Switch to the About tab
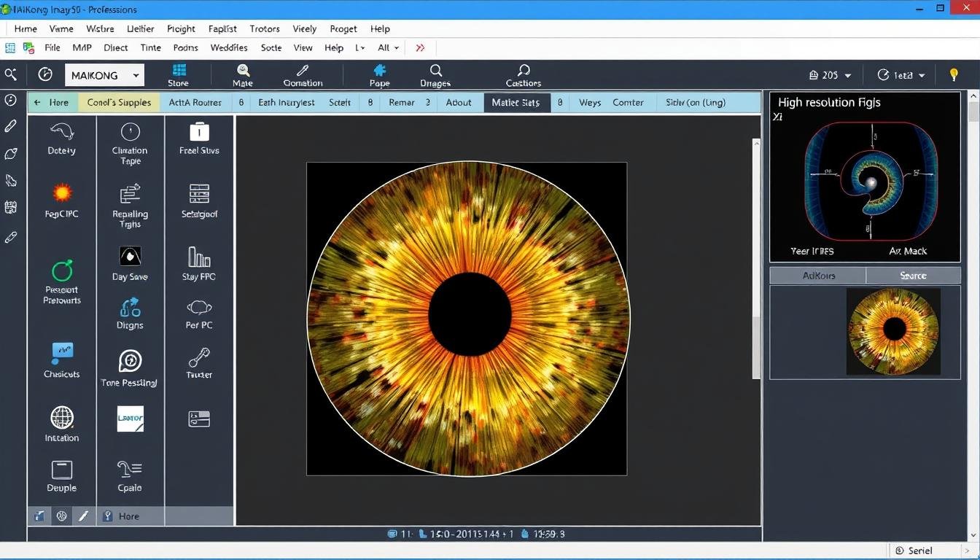980x560 pixels. [x=459, y=102]
